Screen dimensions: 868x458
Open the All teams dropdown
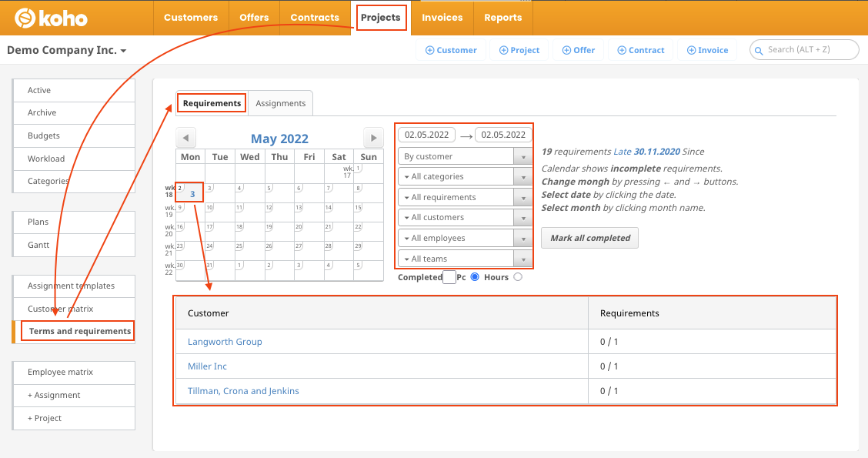pyautogui.click(x=465, y=259)
